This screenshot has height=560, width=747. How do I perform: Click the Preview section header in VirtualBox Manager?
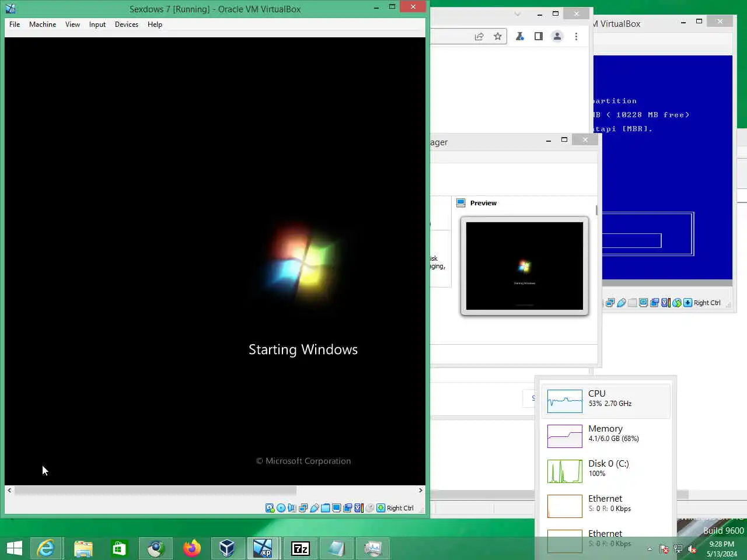coord(483,203)
